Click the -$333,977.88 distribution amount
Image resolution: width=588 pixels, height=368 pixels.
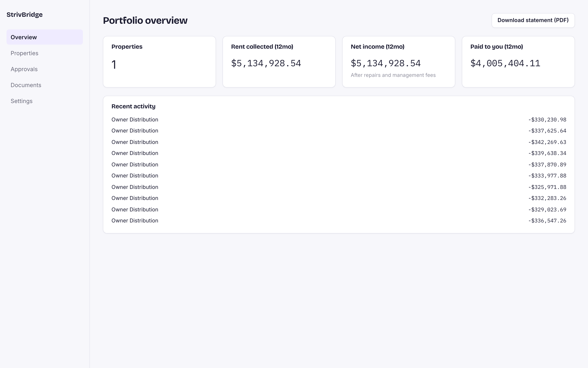547,176
